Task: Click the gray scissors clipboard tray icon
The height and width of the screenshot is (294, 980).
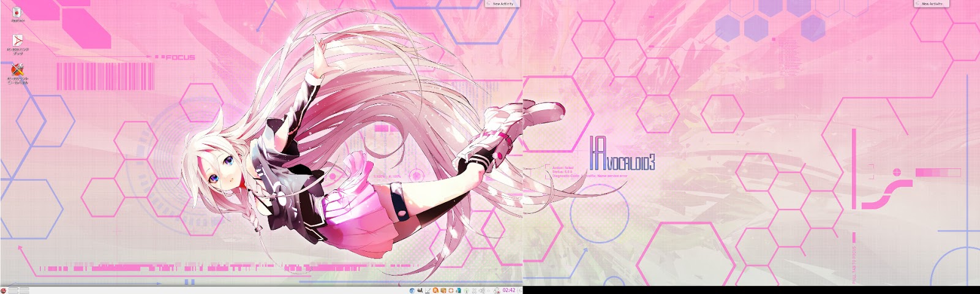Action: (x=474, y=290)
